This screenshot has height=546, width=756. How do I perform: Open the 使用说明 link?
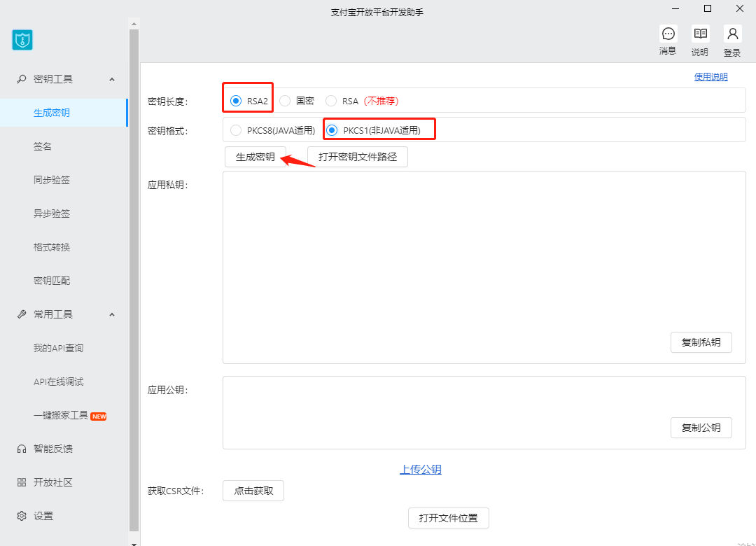[x=710, y=77]
